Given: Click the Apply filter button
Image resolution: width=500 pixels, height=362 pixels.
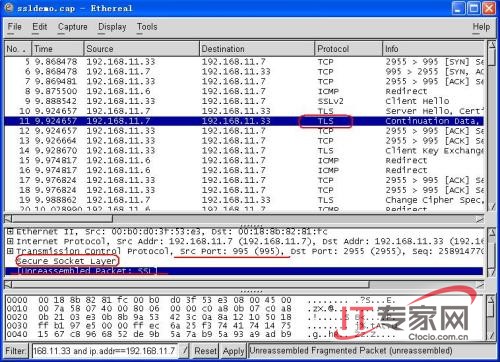Looking at the screenshot, I should pos(233,351).
